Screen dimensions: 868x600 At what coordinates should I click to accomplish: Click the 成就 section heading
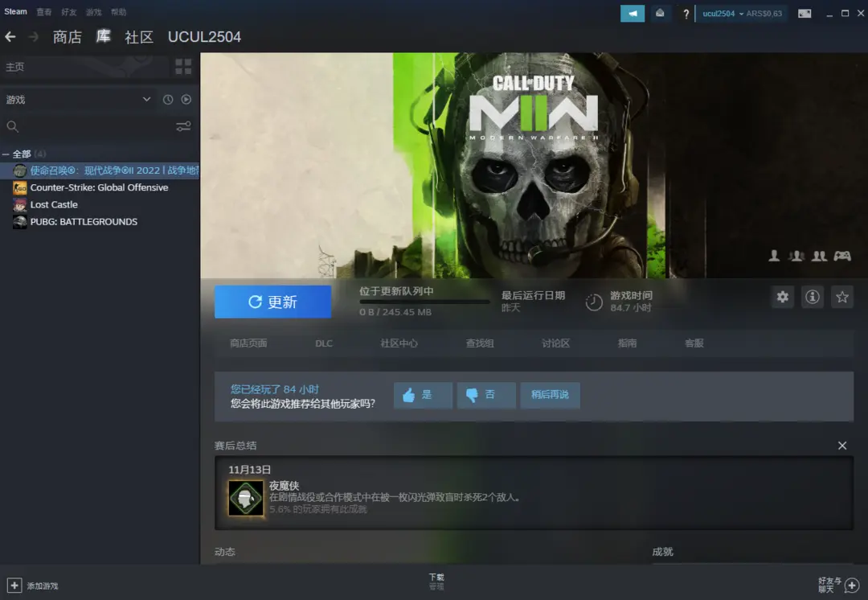pyautogui.click(x=662, y=552)
